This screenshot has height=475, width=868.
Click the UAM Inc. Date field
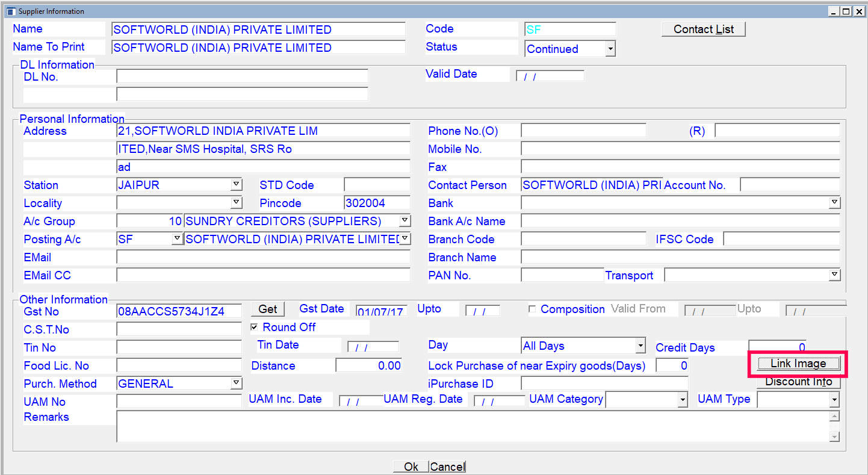pyautogui.click(x=361, y=401)
